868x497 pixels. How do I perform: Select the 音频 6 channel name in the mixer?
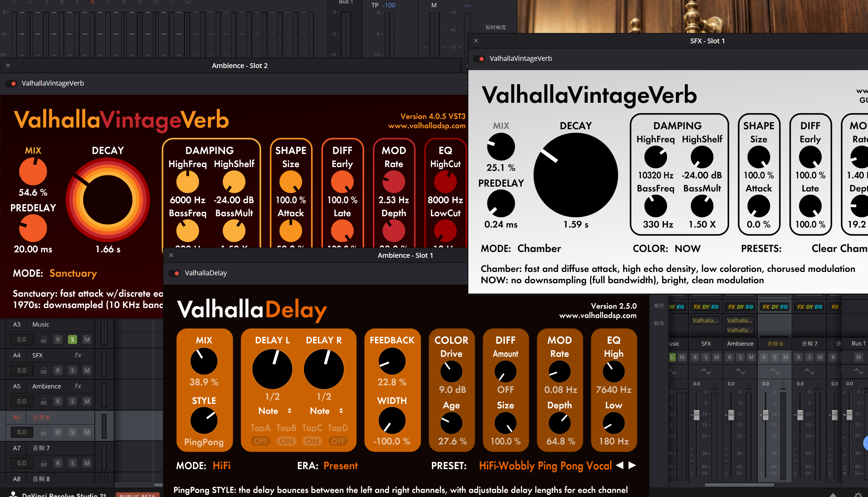[775, 343]
